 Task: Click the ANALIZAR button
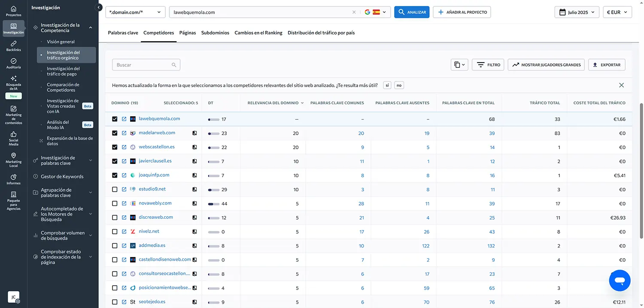tap(411, 12)
